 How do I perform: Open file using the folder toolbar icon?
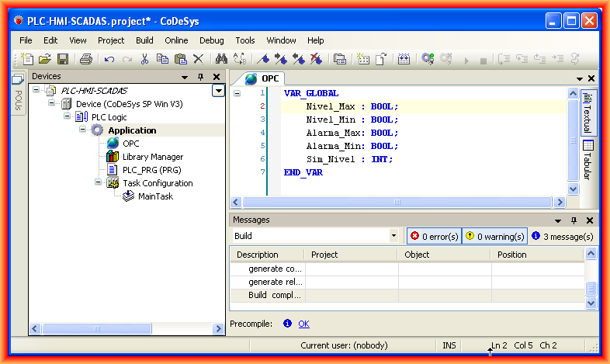pyautogui.click(x=45, y=59)
